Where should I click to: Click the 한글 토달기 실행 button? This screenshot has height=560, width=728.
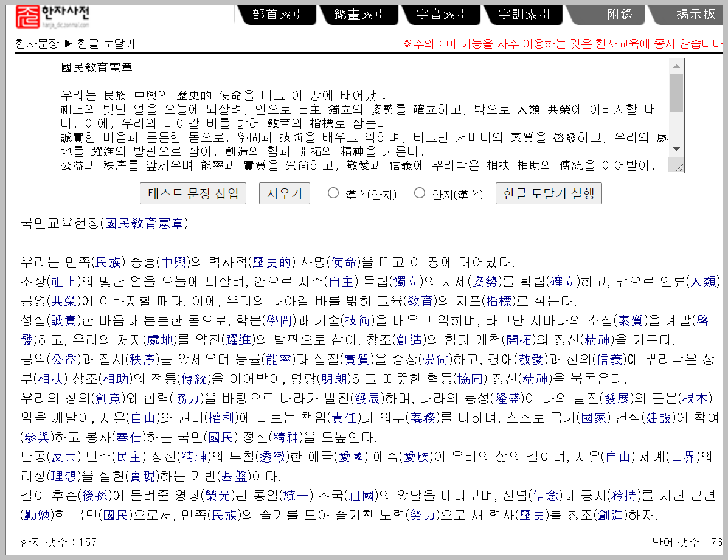pos(549,193)
